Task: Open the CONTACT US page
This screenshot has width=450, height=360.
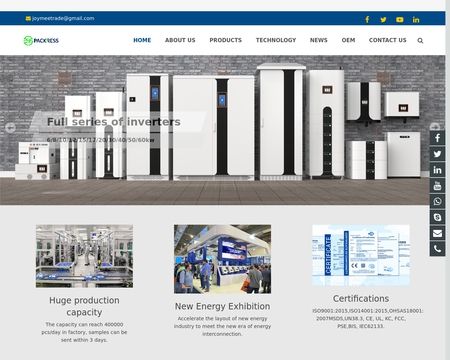Action: coord(388,40)
